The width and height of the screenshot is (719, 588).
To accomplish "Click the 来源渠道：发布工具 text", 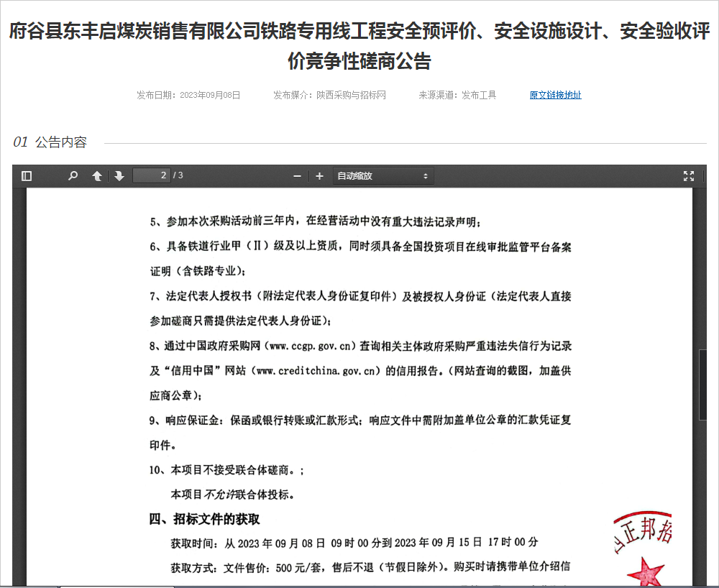I will tap(457, 95).
